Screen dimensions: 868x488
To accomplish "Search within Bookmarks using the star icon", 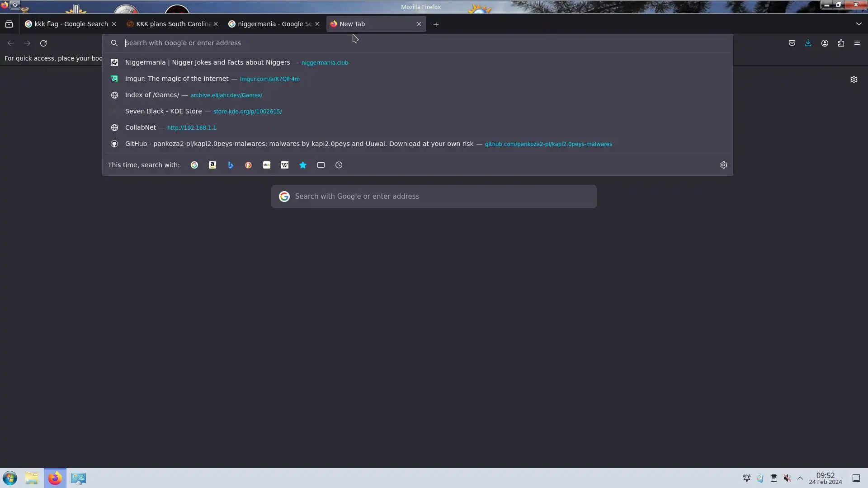I will 303,165.
